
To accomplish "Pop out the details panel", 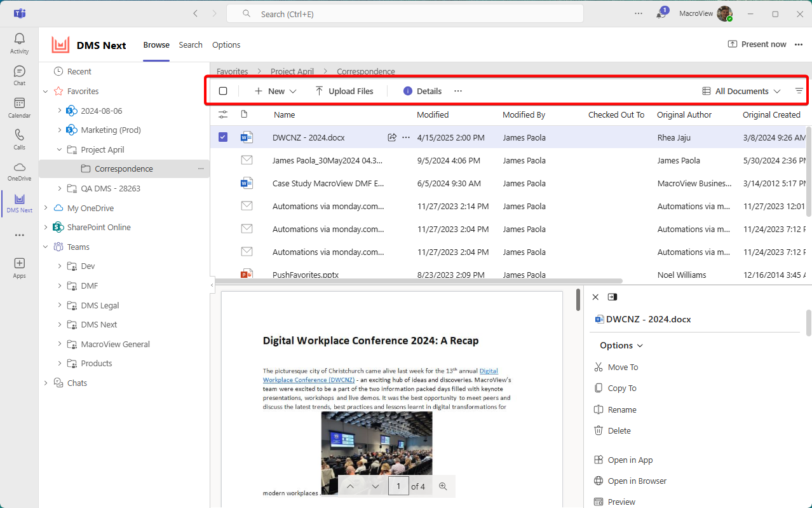I will tap(612, 297).
